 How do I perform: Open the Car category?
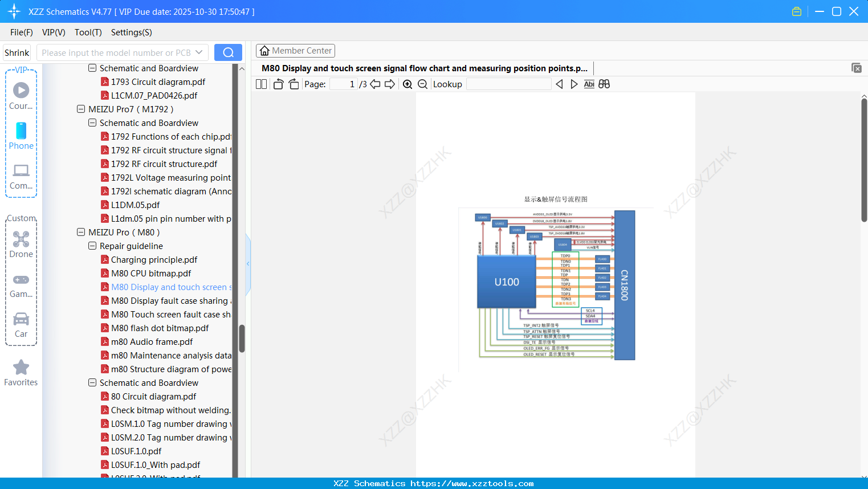[x=21, y=324]
